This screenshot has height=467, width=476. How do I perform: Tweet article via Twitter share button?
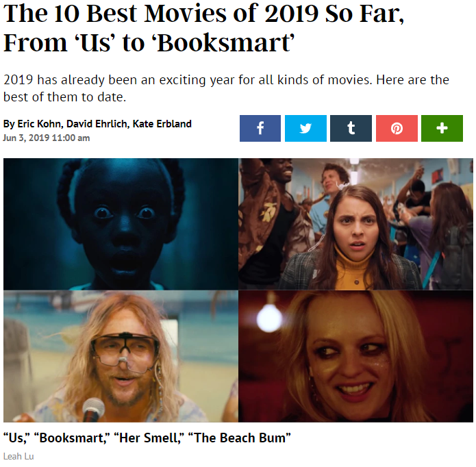point(305,128)
